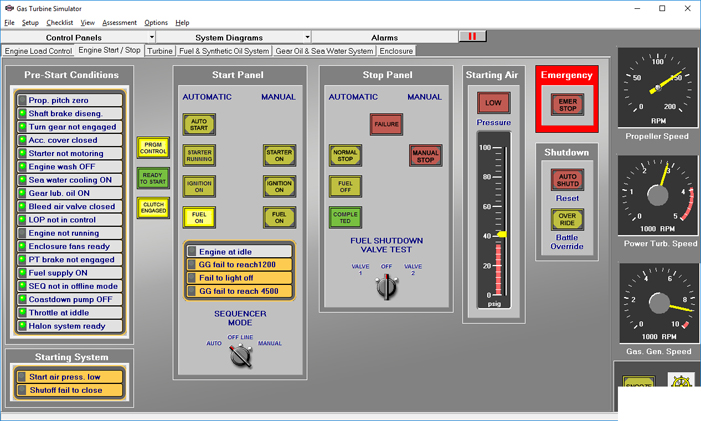The width and height of the screenshot is (701, 421).
Task: Click the green READY TO START indicator
Action: 153,178
